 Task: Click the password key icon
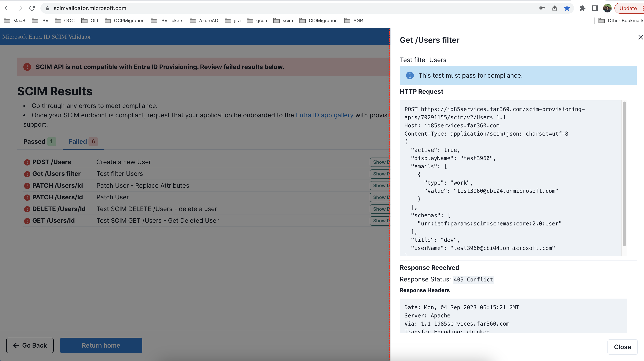click(x=542, y=8)
